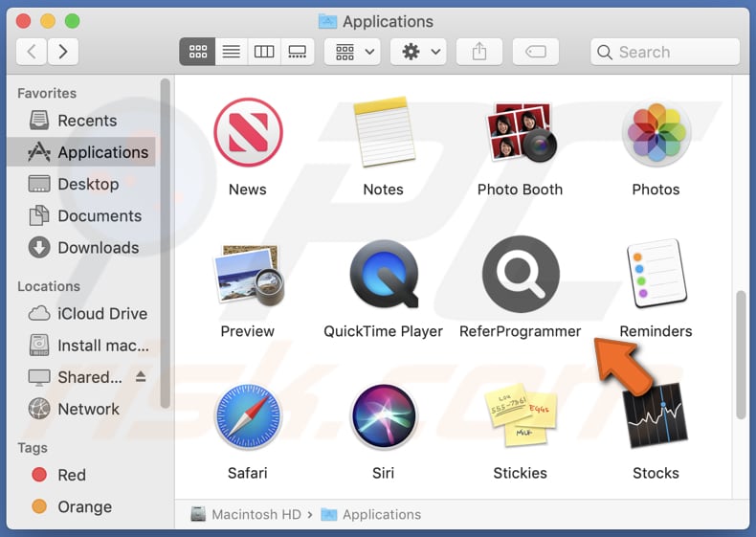
Task: Select the Orange tag
Action: pyautogui.click(x=81, y=506)
